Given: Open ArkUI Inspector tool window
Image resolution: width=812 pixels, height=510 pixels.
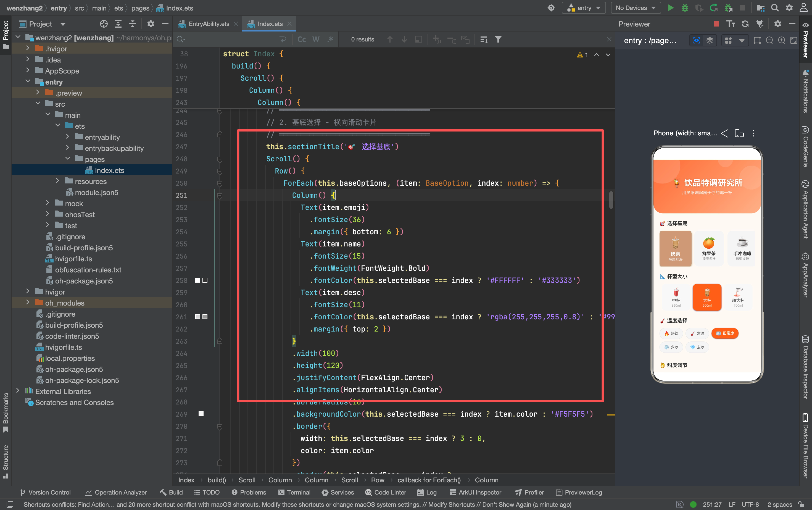Looking at the screenshot, I should 475,492.
